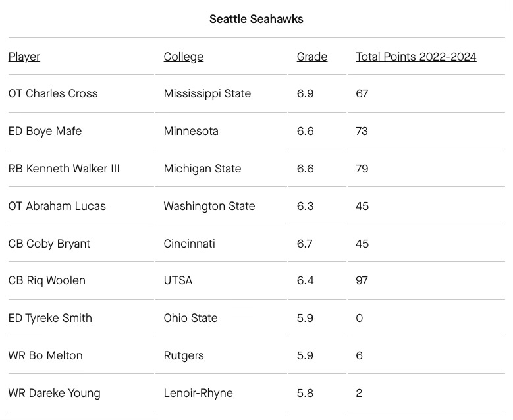Viewport: 513px width, 420px height.
Task: Click the Total Points 2022-2024 header
Action: tap(416, 57)
